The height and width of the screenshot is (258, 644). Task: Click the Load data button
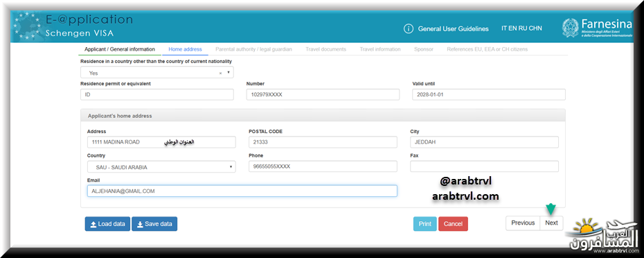coord(107,224)
